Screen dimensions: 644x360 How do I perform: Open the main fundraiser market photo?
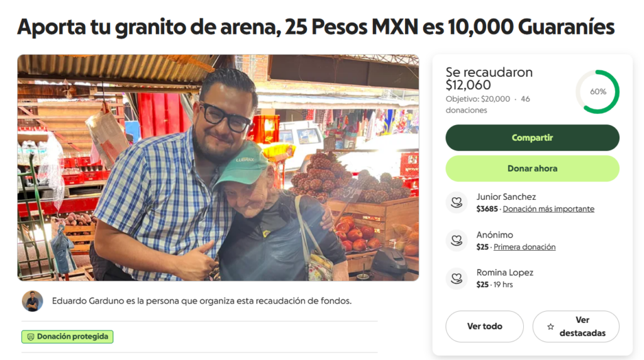tap(218, 168)
